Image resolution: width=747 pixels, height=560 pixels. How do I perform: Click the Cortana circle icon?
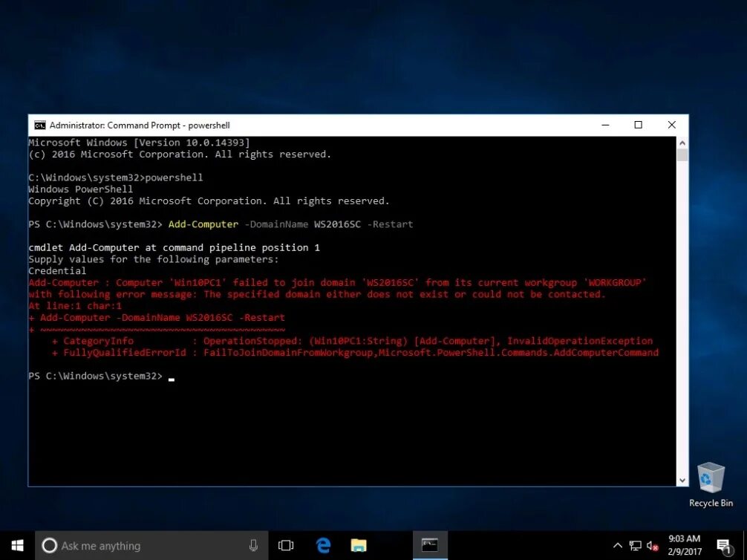click(x=50, y=546)
